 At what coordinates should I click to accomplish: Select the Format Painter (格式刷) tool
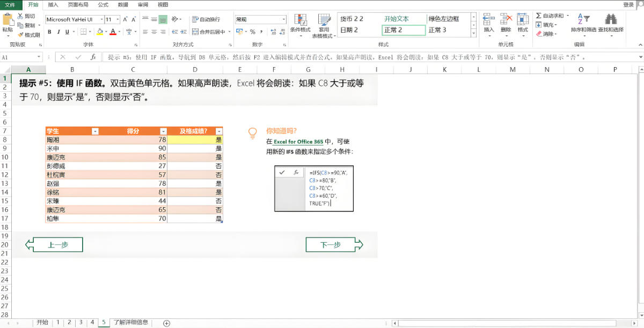tap(28, 35)
